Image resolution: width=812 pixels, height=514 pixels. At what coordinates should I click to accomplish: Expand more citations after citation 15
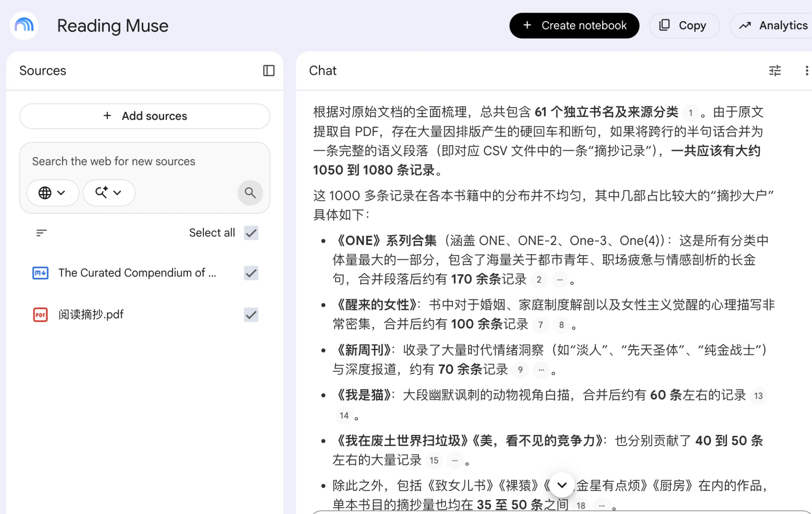click(x=455, y=461)
